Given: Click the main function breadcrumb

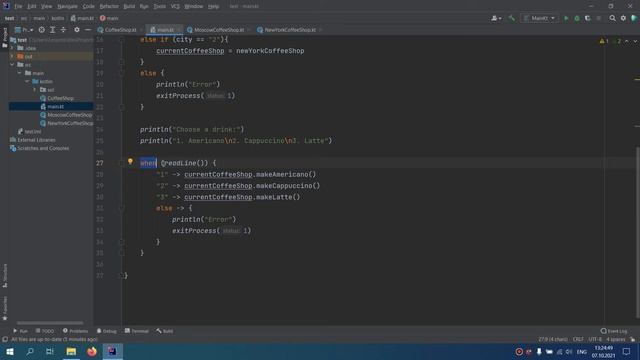Looking at the screenshot, I should [109, 18].
